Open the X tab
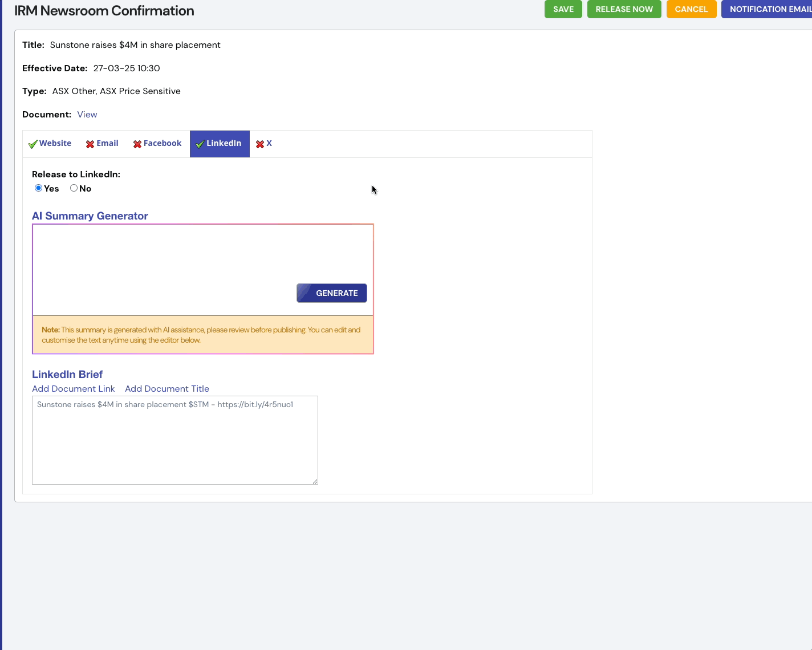The image size is (812, 650). [x=269, y=143]
